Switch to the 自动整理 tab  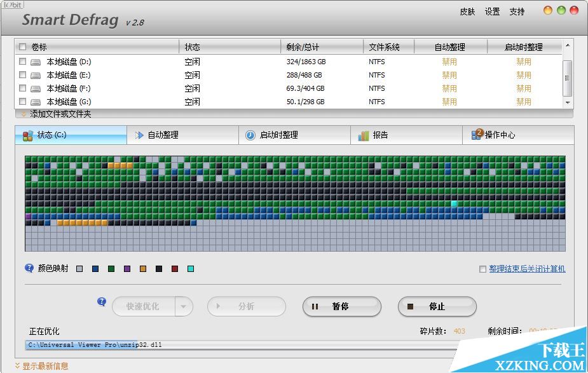[x=182, y=135]
